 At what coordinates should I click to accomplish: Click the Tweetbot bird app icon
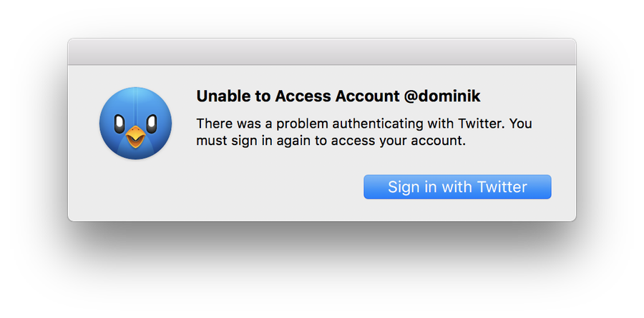click(135, 123)
